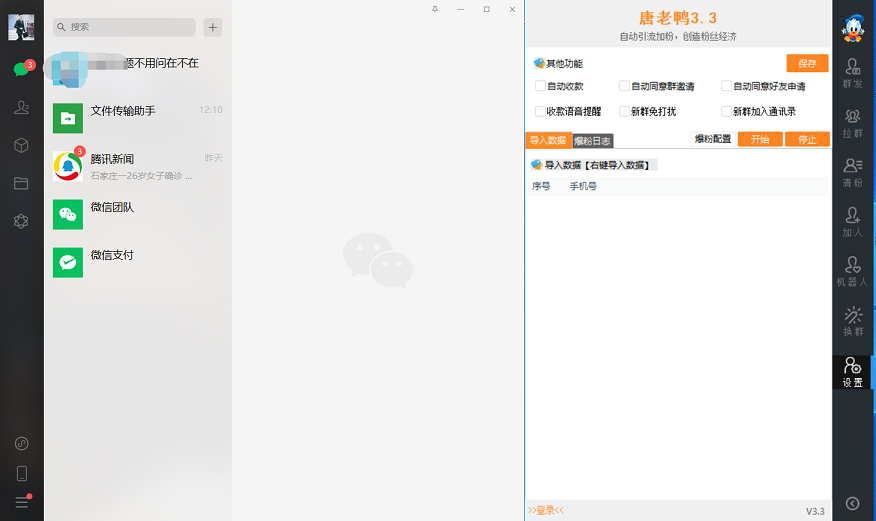Screen dimensions: 876x521
Task: Click the >>登录<< link
Action: 546,510
